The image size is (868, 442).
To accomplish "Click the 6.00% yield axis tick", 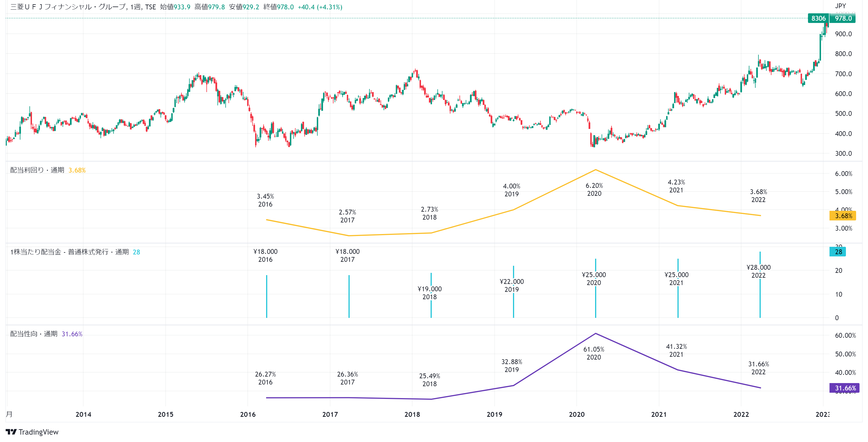I will (843, 174).
